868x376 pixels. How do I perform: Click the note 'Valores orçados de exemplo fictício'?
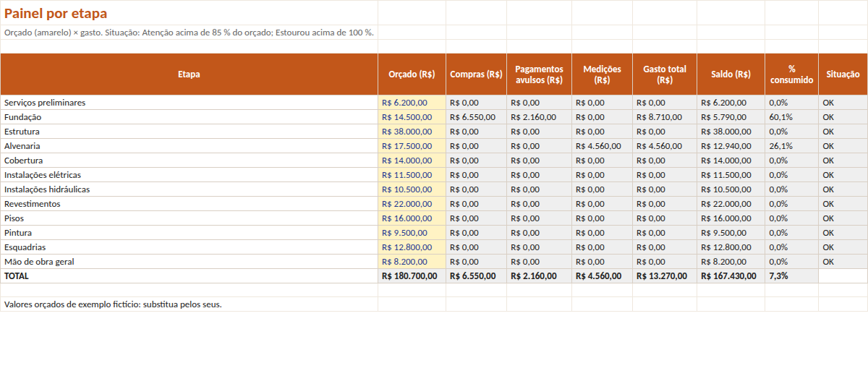coord(189,304)
